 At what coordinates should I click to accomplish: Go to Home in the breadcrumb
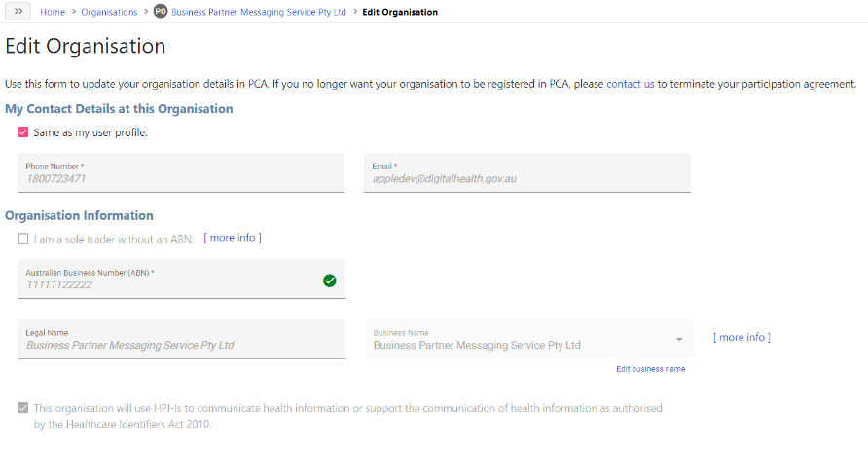pos(53,12)
